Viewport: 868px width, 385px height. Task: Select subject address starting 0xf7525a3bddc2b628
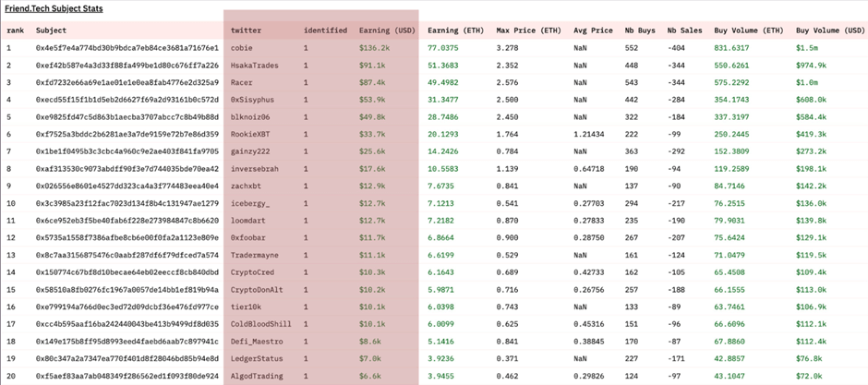coord(127,135)
